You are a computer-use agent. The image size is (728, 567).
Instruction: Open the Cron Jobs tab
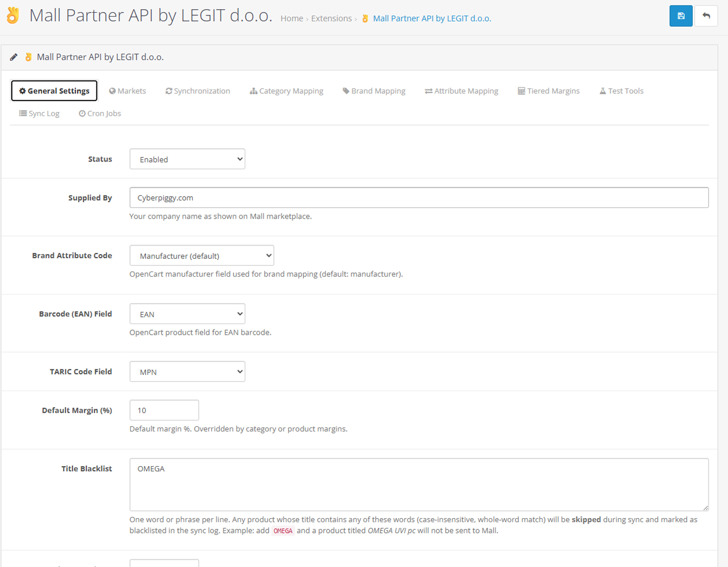100,113
